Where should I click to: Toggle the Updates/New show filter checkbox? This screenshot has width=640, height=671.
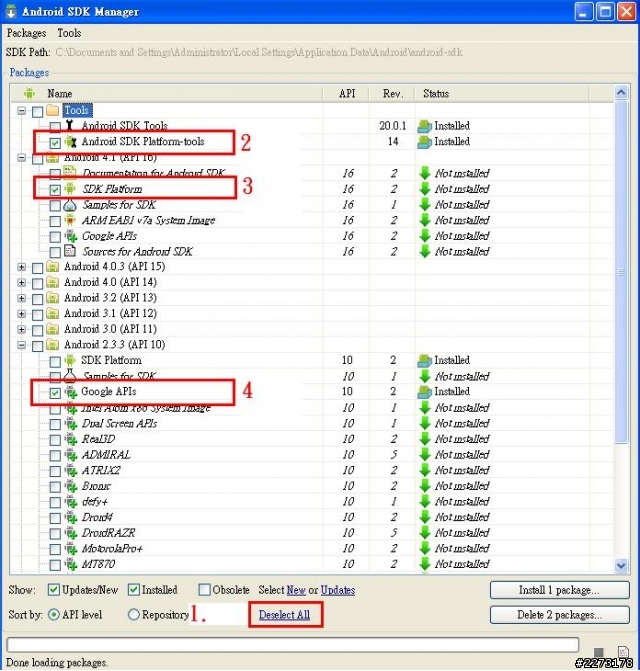point(53,590)
